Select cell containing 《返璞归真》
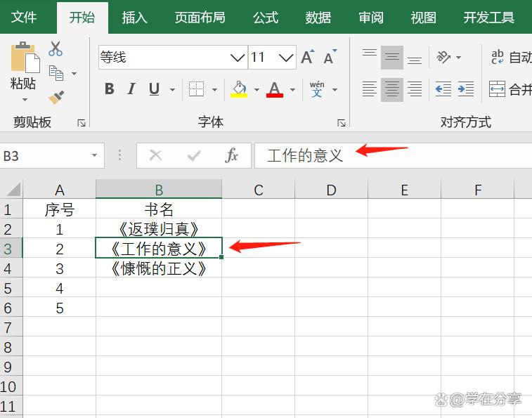The height and width of the screenshot is (418, 532). (x=159, y=229)
